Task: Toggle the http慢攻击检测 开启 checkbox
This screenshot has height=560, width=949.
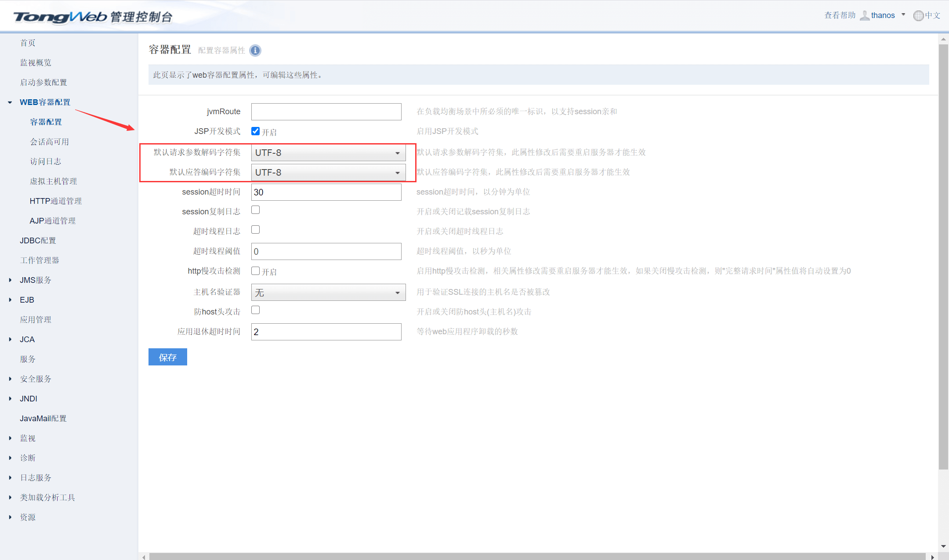Action: [255, 271]
